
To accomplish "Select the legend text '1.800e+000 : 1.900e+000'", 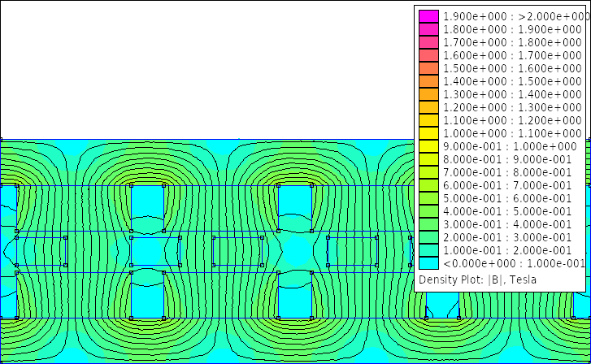I will click(x=512, y=29).
